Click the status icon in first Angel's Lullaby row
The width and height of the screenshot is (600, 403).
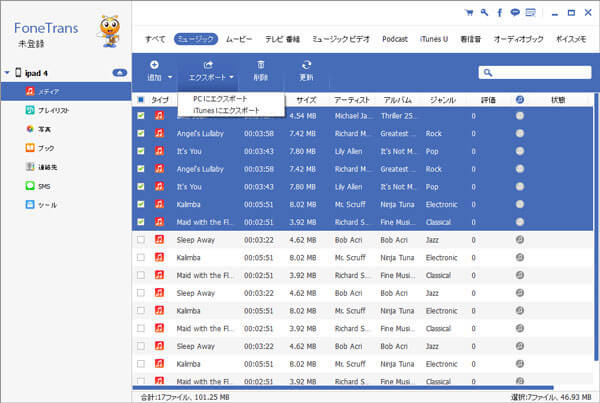pos(520,133)
